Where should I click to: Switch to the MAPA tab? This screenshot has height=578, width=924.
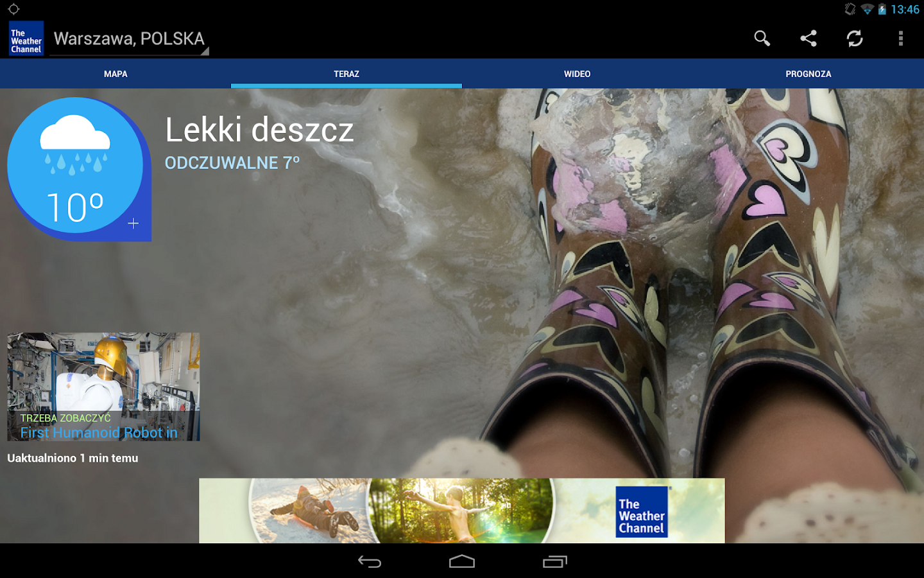(115, 73)
